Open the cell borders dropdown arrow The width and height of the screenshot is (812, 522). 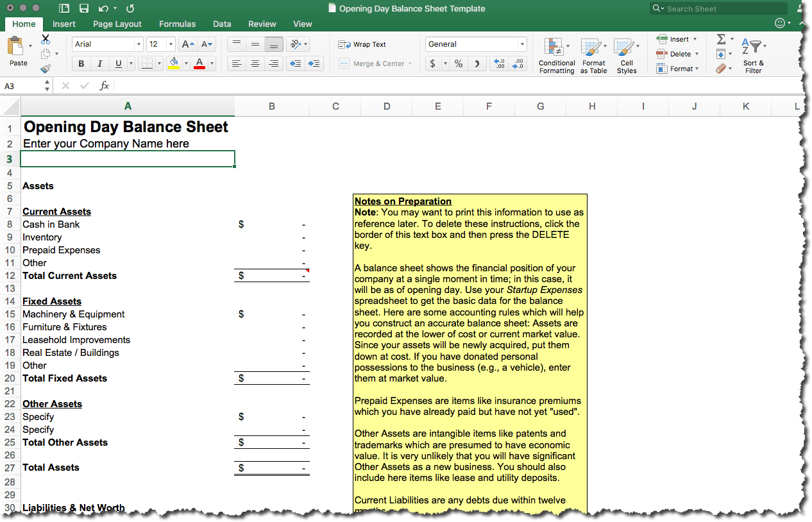point(160,63)
